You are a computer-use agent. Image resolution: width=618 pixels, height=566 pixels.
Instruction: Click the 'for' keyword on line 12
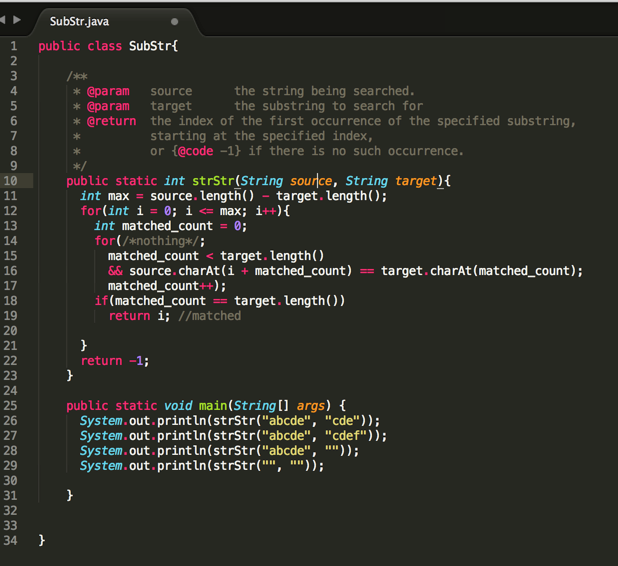pyautogui.click(x=91, y=211)
